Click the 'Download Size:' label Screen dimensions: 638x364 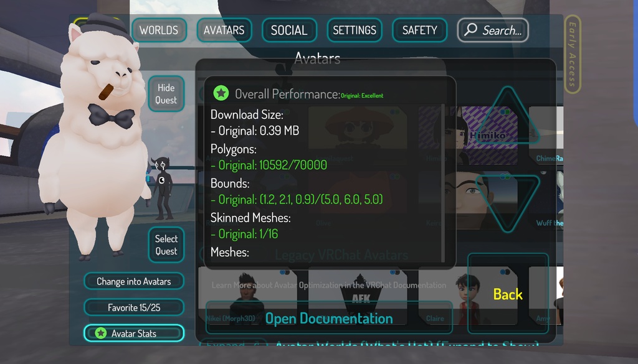(x=247, y=114)
